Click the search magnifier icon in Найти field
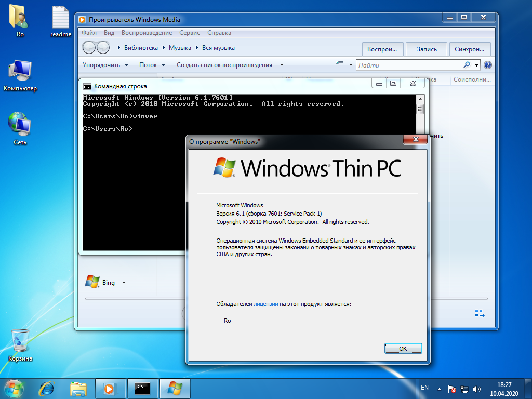Viewport: 532px width, 399px height. point(467,64)
